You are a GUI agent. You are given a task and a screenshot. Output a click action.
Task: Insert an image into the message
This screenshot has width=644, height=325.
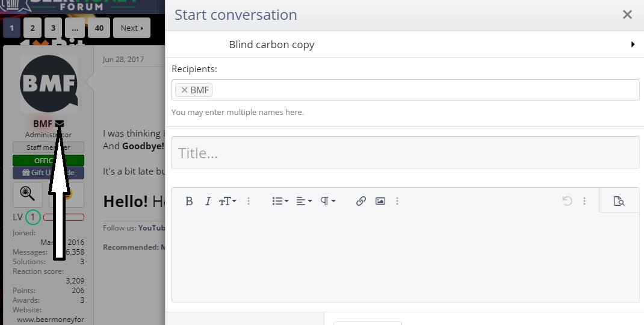(x=380, y=201)
